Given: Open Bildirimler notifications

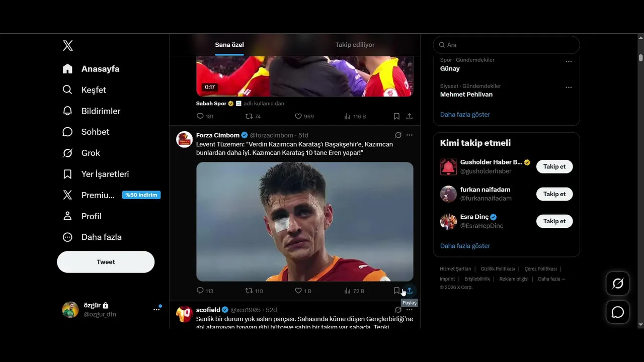Looking at the screenshot, I should (x=91, y=111).
